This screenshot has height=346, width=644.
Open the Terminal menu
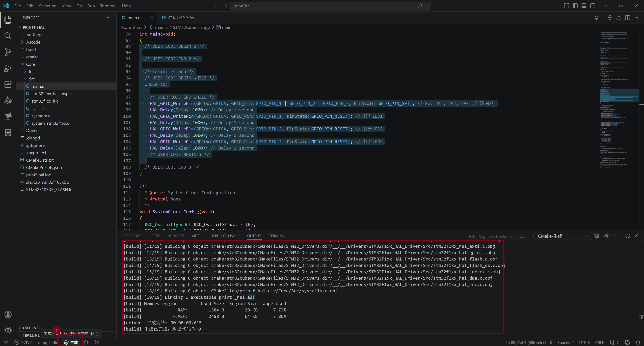108,6
